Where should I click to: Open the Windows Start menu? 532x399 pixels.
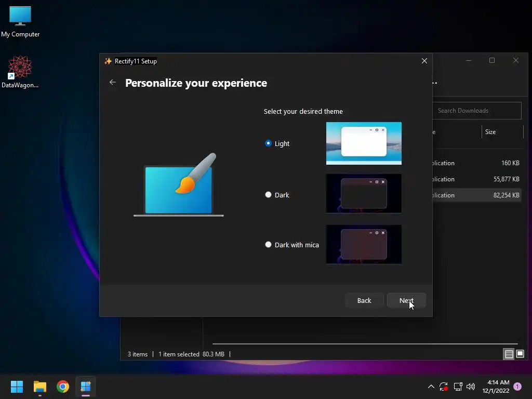pyautogui.click(x=17, y=387)
